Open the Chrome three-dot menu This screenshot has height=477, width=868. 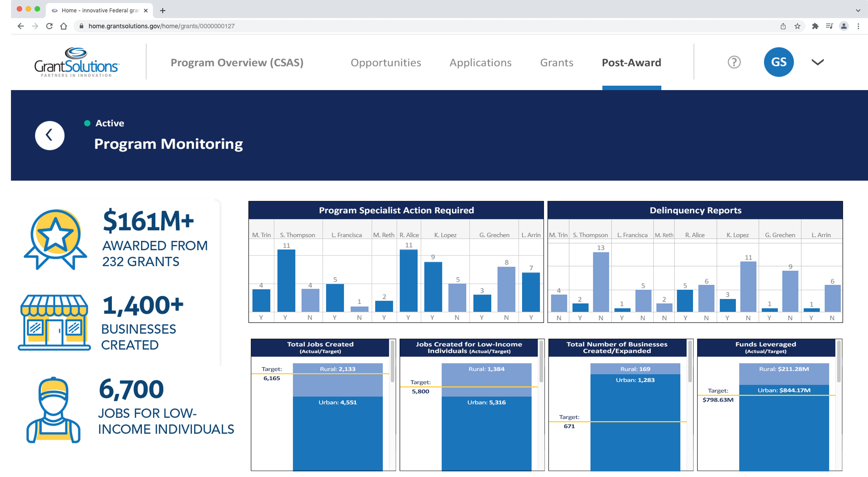tap(858, 26)
